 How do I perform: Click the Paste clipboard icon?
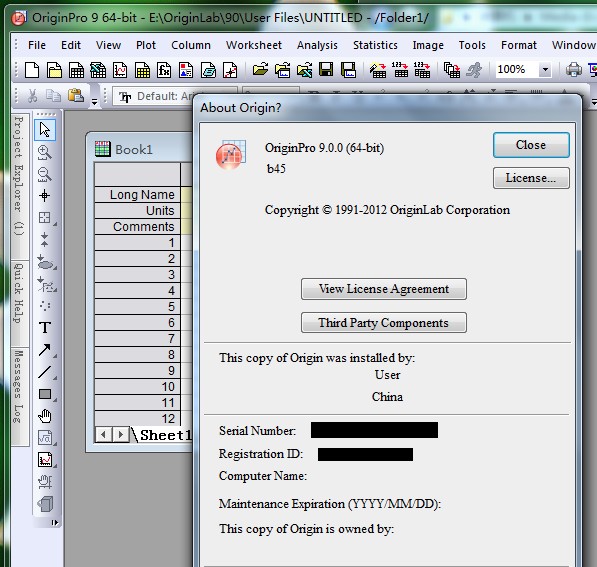tap(76, 96)
